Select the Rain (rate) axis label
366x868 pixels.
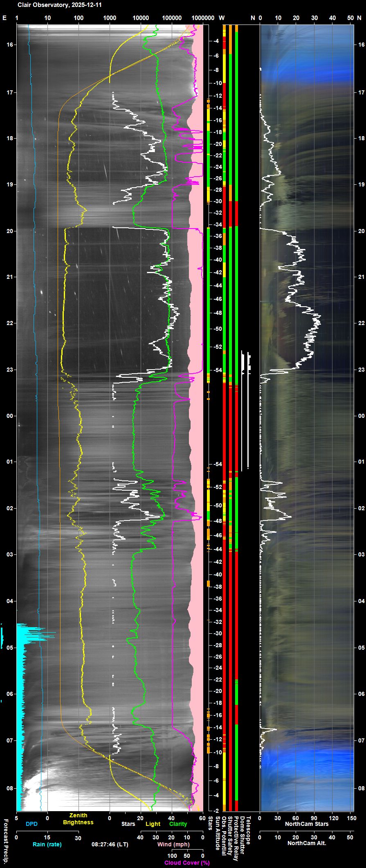47,844
